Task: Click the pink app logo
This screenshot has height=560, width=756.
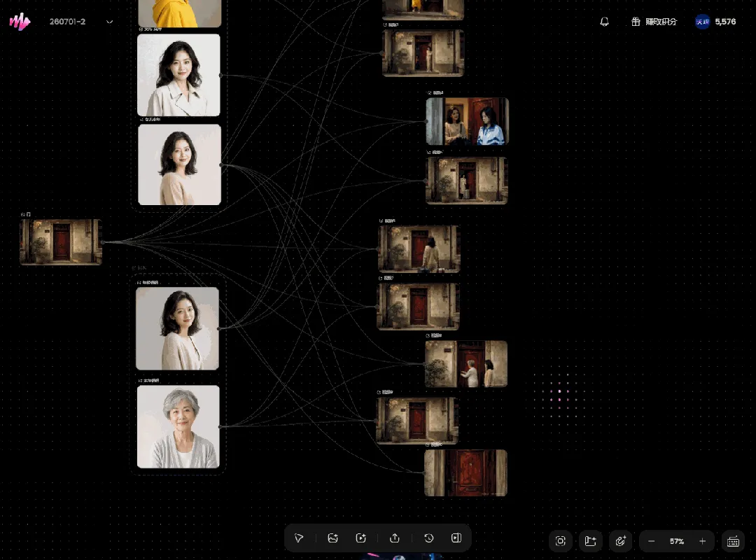Action: [20, 22]
